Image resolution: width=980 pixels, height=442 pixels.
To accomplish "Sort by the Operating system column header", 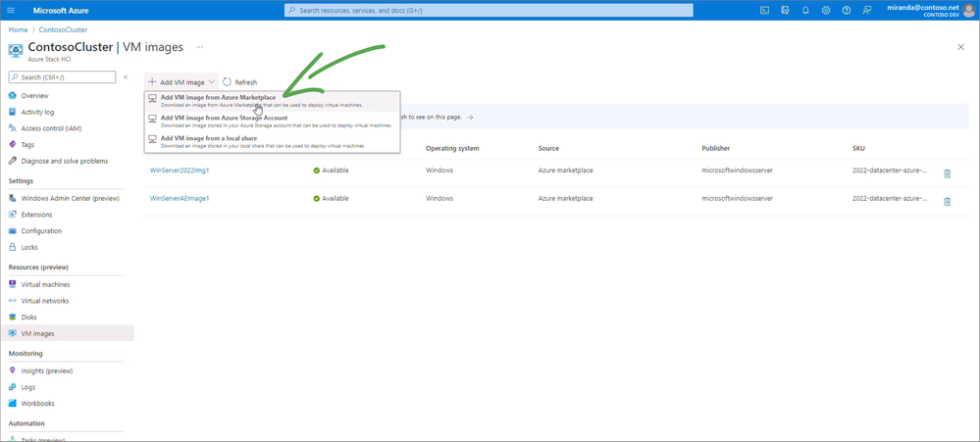I will pos(452,148).
